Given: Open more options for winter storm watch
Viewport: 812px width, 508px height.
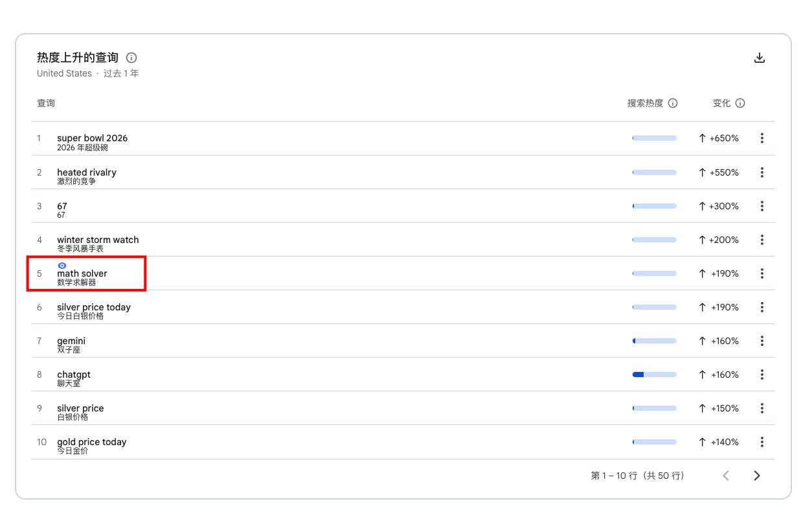Looking at the screenshot, I should pos(762,240).
